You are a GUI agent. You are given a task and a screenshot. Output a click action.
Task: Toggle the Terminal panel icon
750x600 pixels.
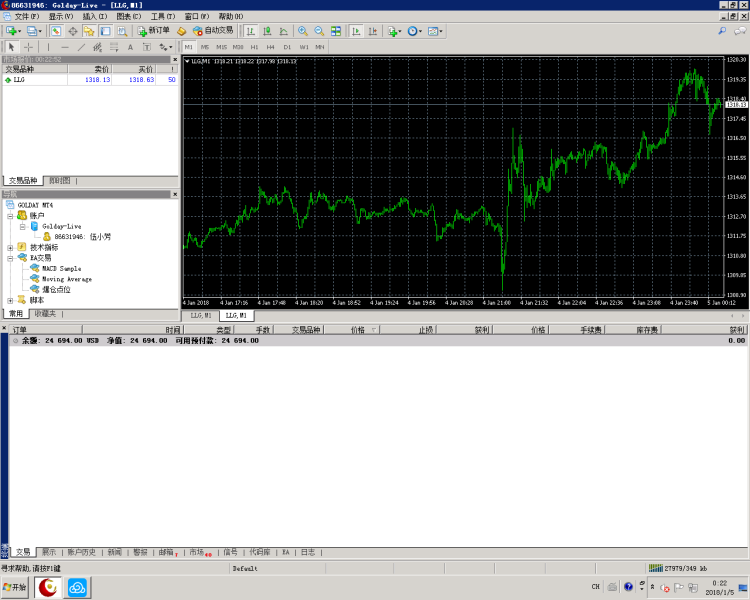coord(105,31)
